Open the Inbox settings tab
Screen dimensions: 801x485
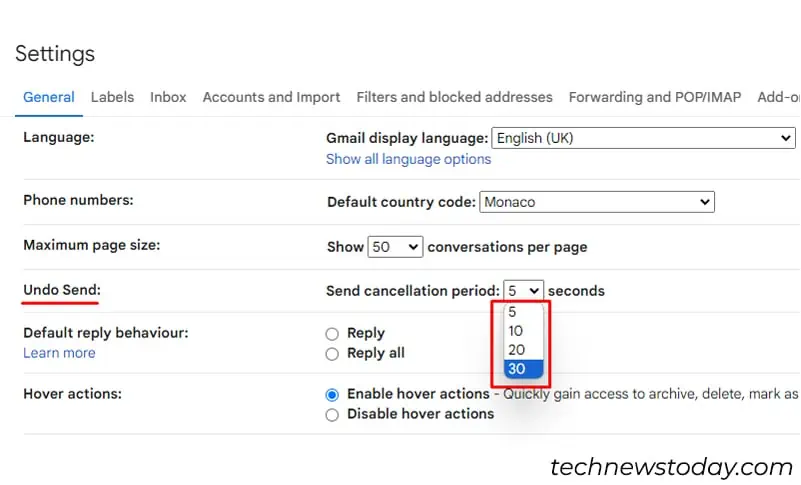tap(168, 97)
